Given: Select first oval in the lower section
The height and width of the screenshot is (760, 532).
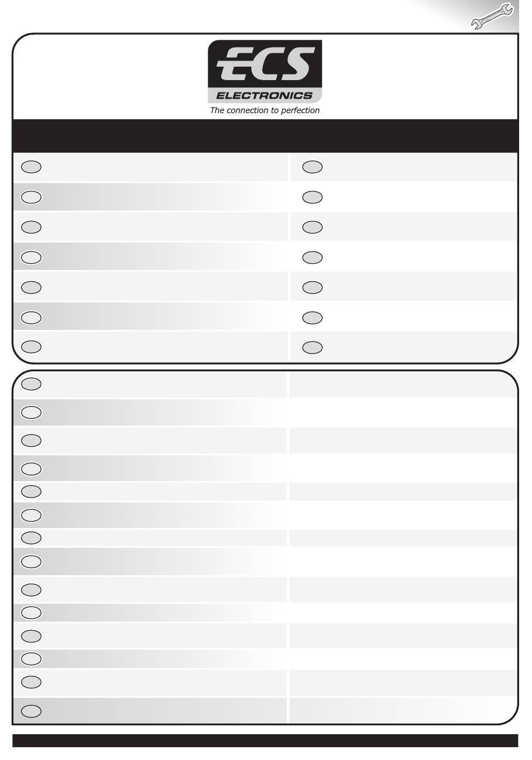Looking at the screenshot, I should [x=31, y=384].
